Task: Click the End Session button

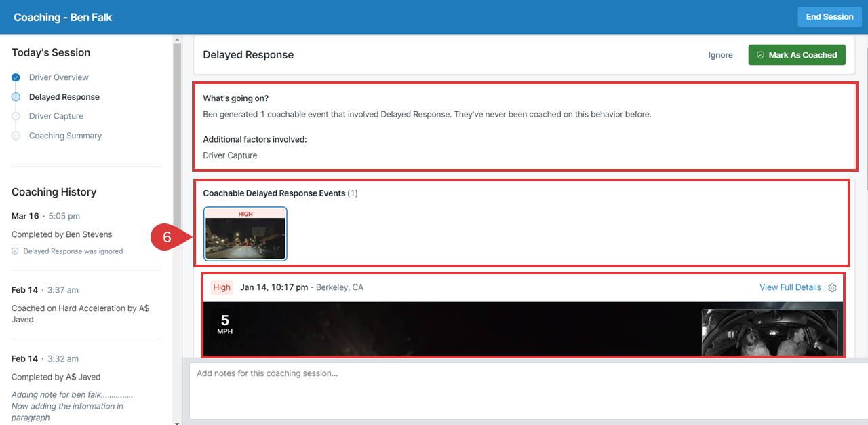Action: pos(829,17)
